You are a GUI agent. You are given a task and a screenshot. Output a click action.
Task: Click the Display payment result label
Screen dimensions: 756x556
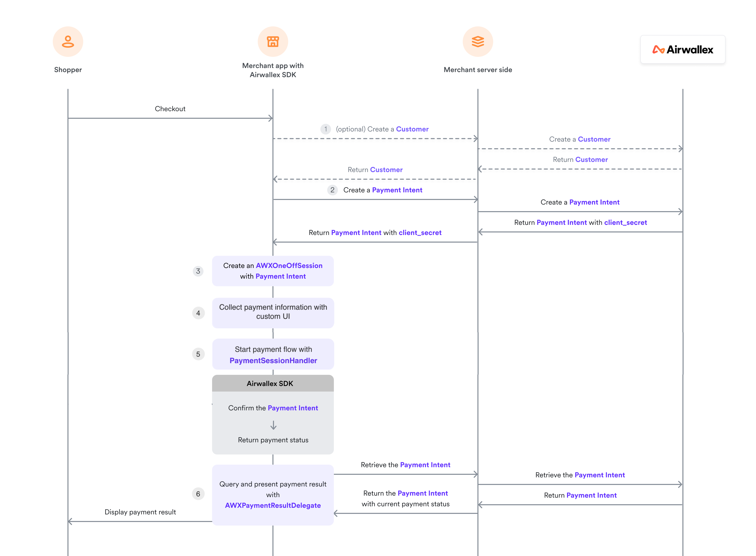tap(140, 512)
